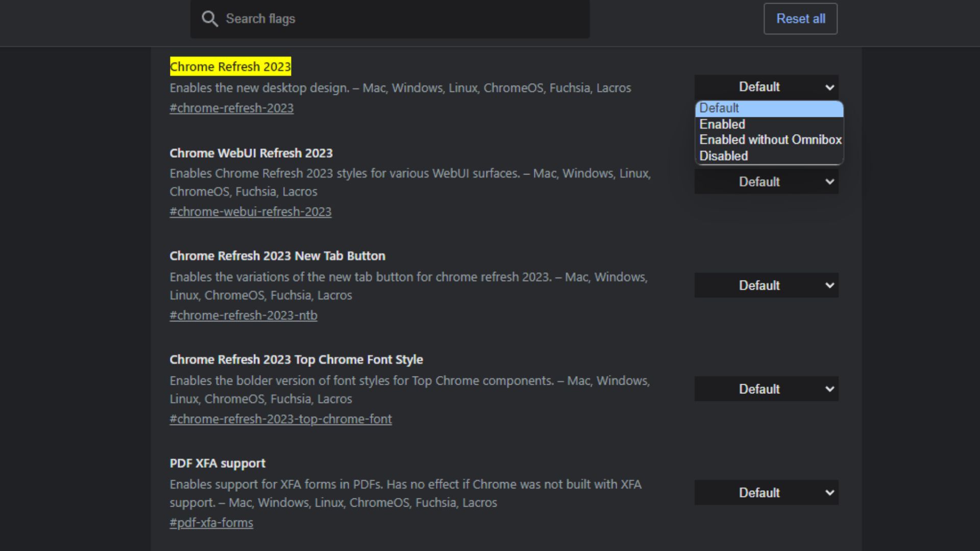Open #chrome-refresh-2023 flag link
This screenshot has height=551, width=980.
pos(231,108)
